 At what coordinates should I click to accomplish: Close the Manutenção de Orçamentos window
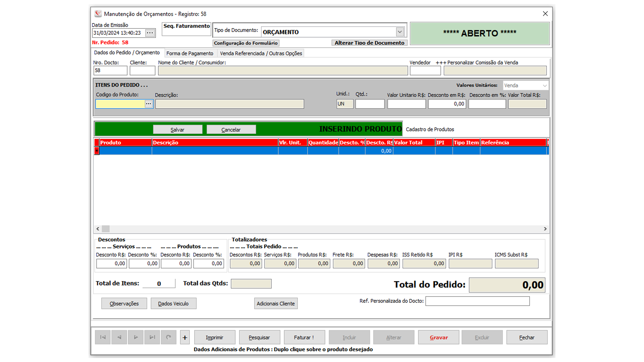545,14
